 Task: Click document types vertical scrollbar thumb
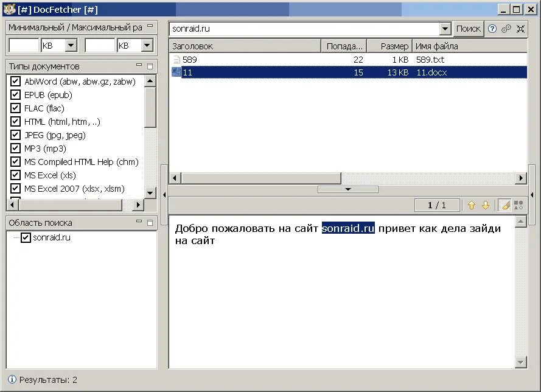(150, 107)
